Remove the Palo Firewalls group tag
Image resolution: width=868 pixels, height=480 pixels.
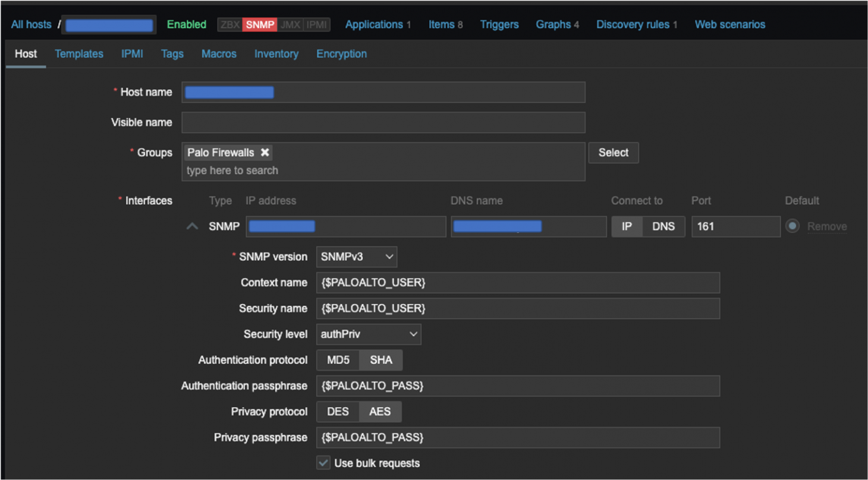(x=265, y=153)
